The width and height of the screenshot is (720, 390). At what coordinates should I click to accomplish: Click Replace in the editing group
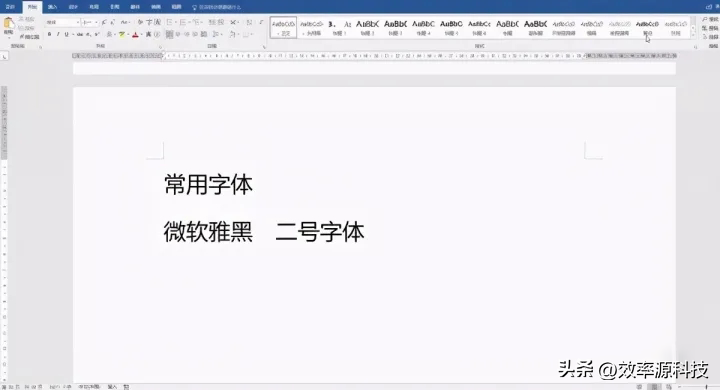(x=710, y=28)
